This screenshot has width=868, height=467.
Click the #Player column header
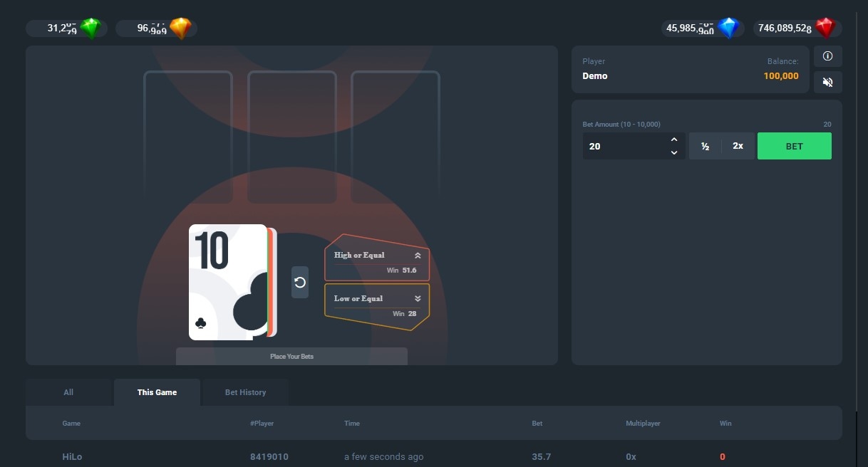pos(262,424)
